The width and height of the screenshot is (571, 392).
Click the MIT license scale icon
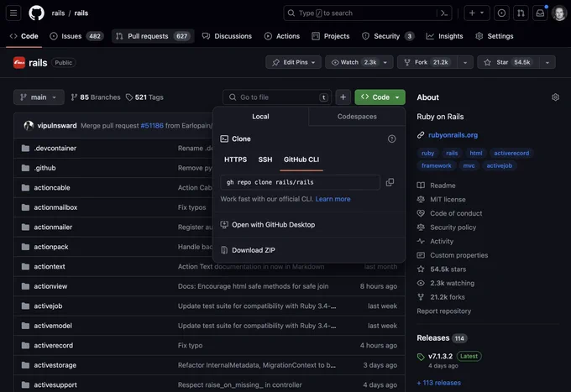421,200
